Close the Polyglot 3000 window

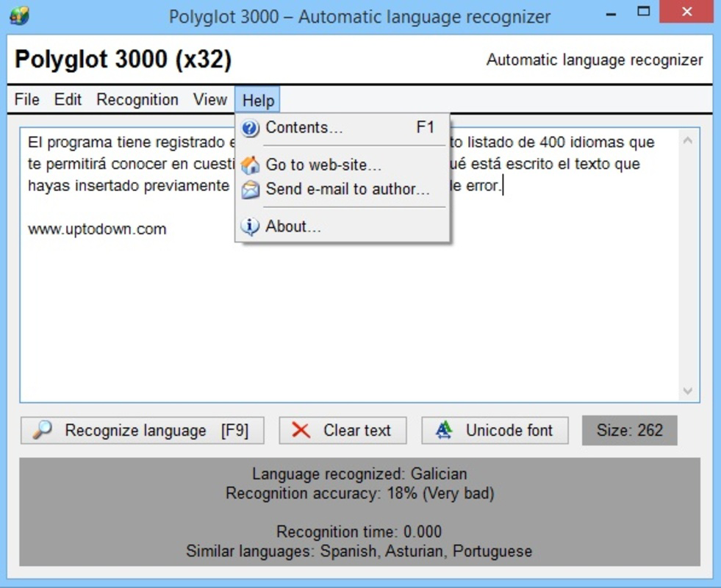click(x=687, y=12)
